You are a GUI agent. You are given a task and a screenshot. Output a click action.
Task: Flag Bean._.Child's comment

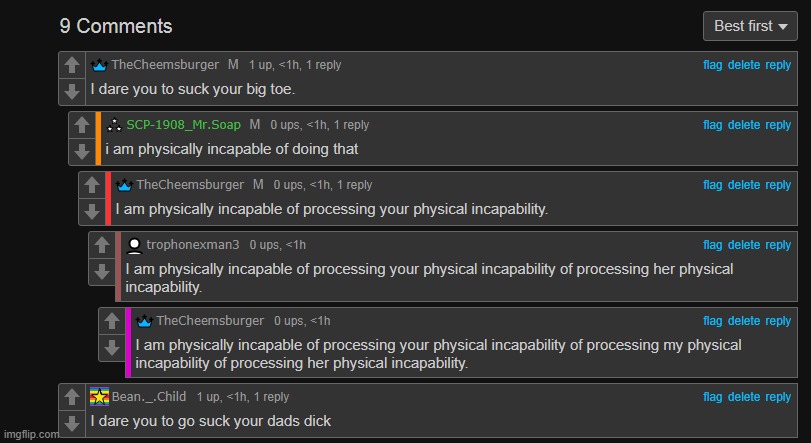(x=712, y=397)
